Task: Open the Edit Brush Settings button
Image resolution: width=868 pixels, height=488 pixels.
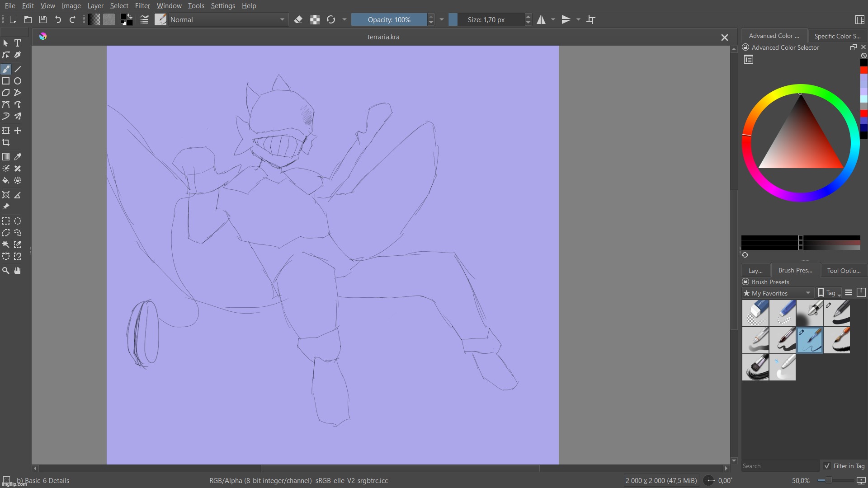Action: (144, 19)
